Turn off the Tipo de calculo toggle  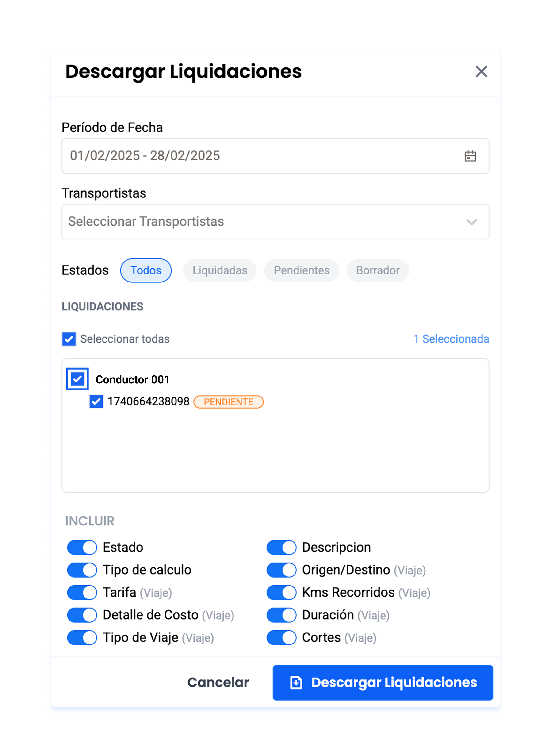[x=82, y=570]
